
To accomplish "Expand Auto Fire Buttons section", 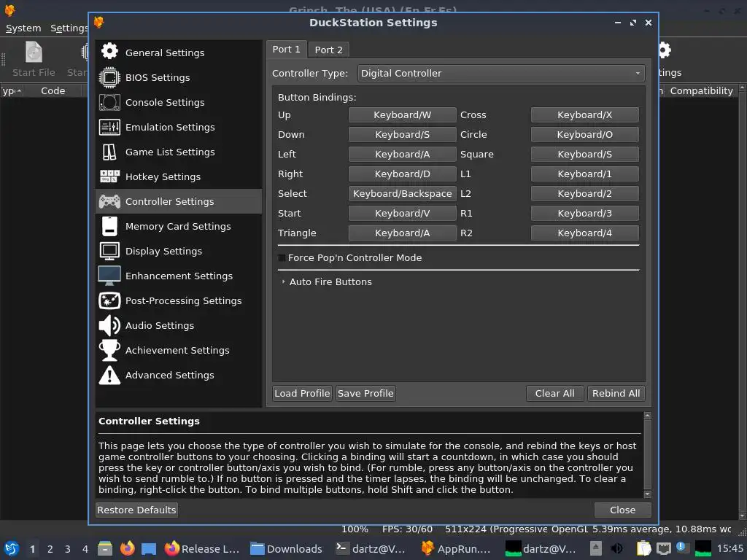I will (x=284, y=282).
